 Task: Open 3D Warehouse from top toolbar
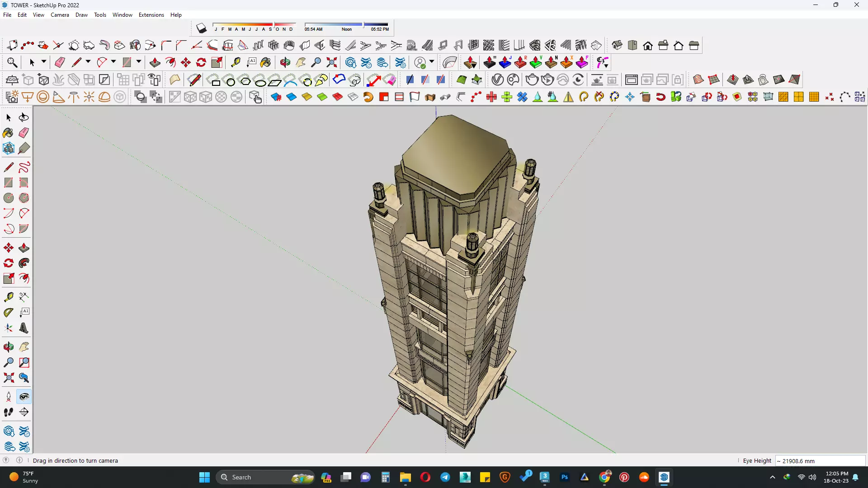coord(351,62)
